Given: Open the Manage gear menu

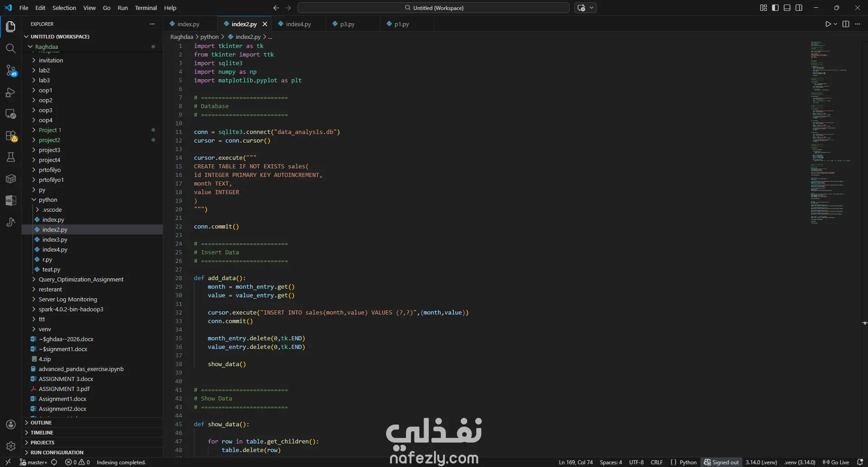Looking at the screenshot, I should point(11,446).
